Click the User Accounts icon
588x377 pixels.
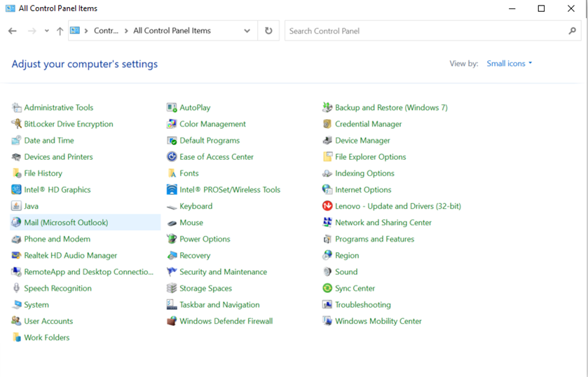click(x=16, y=321)
